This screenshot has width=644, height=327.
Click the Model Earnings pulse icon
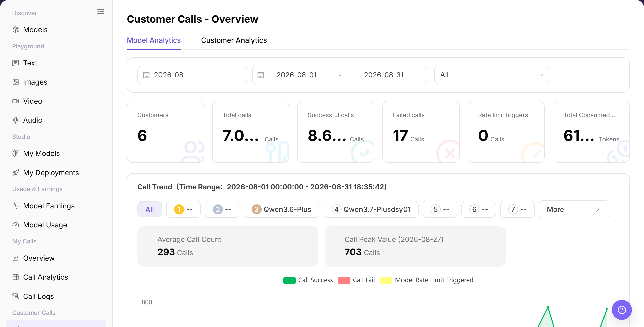[16, 206]
